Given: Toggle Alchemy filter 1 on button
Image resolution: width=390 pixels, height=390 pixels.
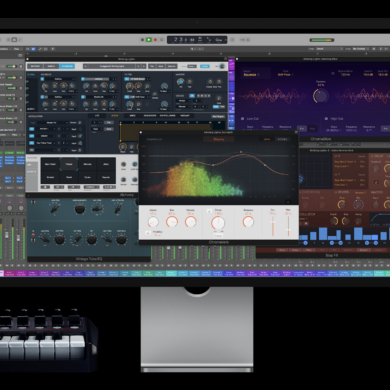Looking at the screenshot, I should pyautogui.click(x=127, y=79).
